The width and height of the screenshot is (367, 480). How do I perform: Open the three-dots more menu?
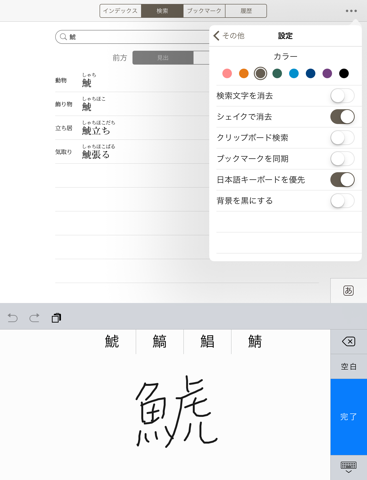(351, 11)
